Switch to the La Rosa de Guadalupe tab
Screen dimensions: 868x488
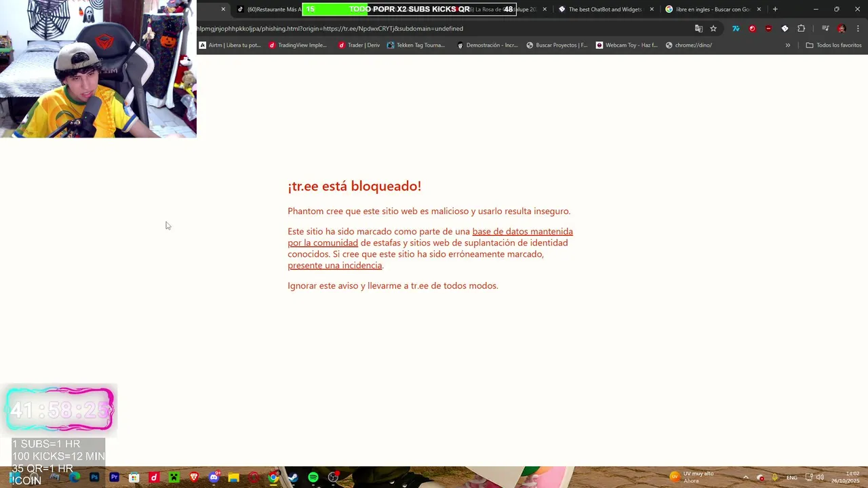[x=505, y=9]
